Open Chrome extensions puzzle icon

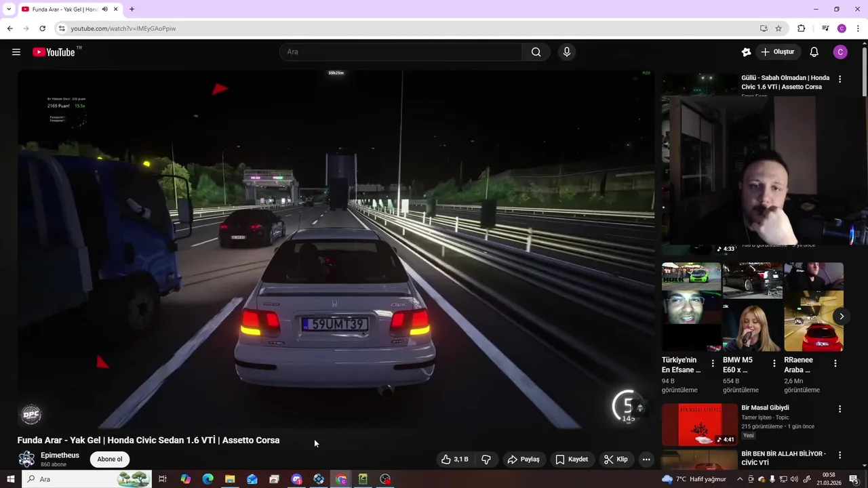pyautogui.click(x=802, y=28)
